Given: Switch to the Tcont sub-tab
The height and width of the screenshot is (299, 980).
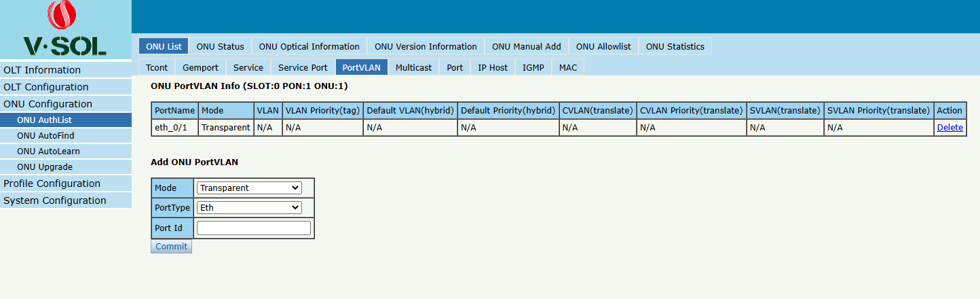Looking at the screenshot, I should (157, 67).
